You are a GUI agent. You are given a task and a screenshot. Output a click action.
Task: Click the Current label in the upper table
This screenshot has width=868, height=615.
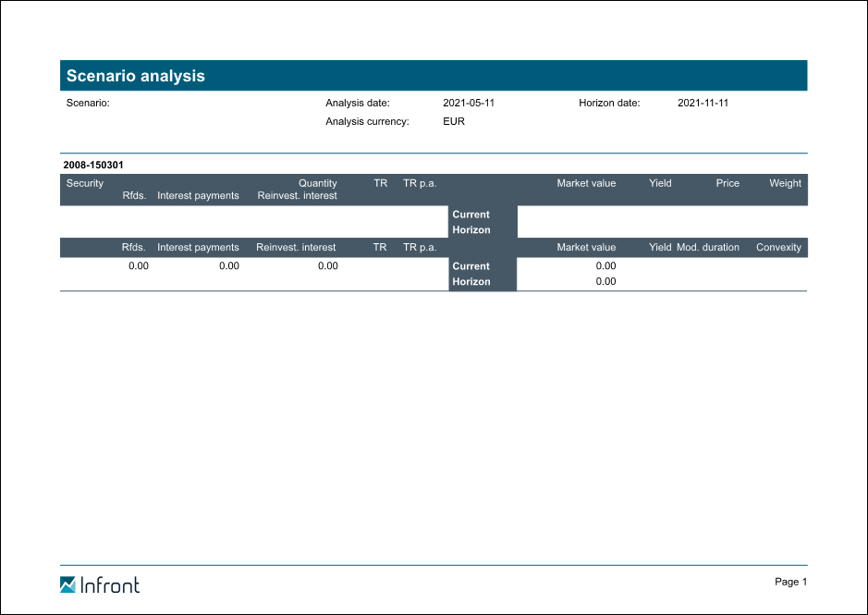[x=471, y=215]
